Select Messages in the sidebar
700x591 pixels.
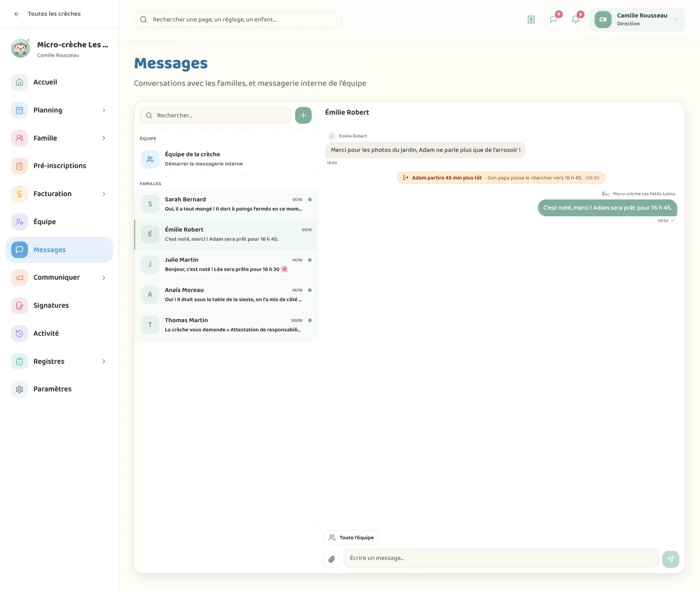pyautogui.click(x=59, y=250)
